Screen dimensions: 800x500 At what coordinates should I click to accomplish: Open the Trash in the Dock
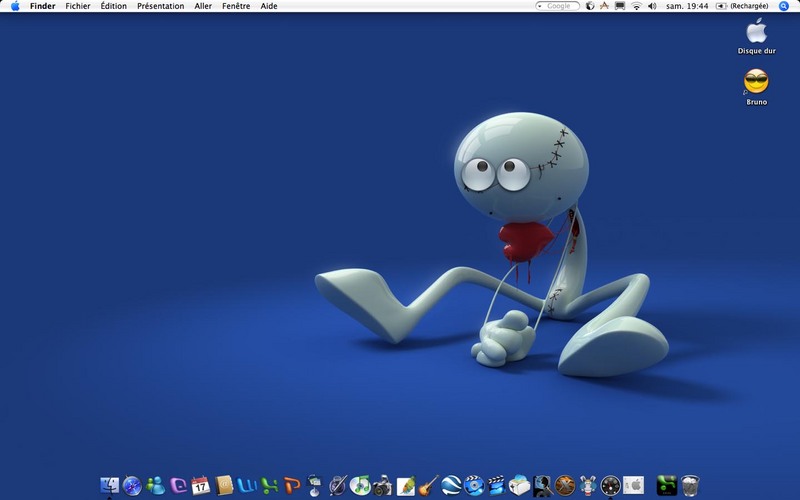[x=690, y=486]
